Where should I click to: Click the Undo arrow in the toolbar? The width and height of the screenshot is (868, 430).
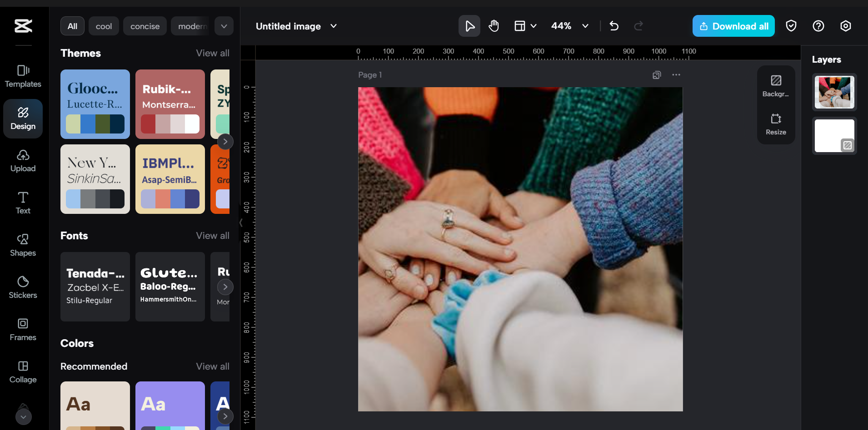(614, 26)
